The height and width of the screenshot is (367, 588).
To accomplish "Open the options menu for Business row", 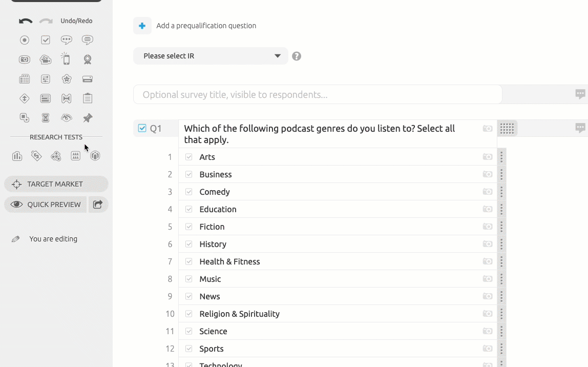I will point(501,174).
